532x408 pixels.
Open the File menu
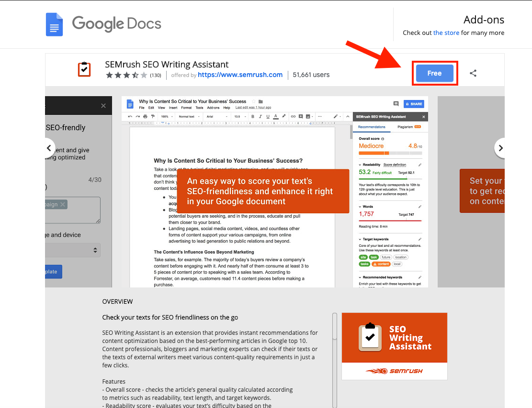(141, 108)
